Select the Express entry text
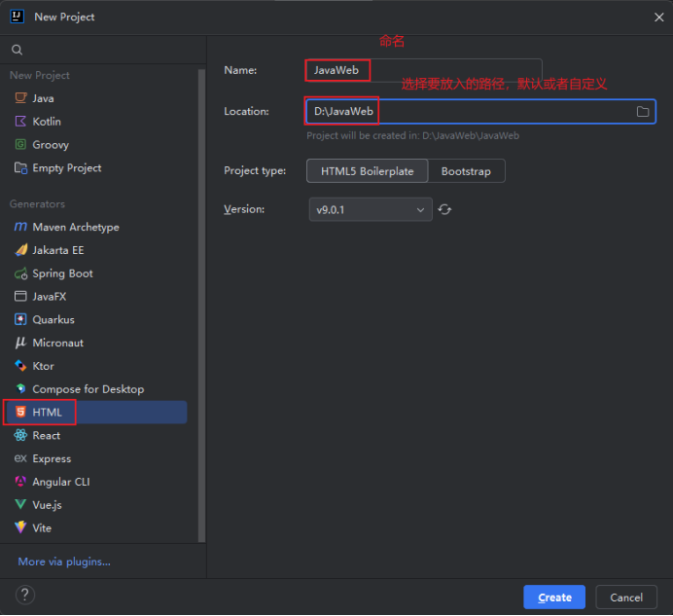The width and height of the screenshot is (673, 616). pos(52,458)
